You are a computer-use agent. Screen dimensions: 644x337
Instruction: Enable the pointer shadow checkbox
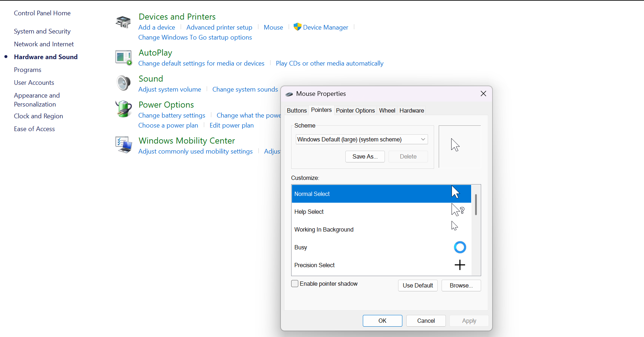coord(295,284)
